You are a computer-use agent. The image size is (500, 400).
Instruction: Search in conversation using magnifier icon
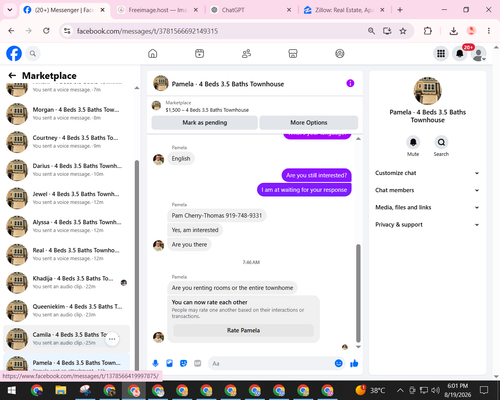tap(441, 142)
